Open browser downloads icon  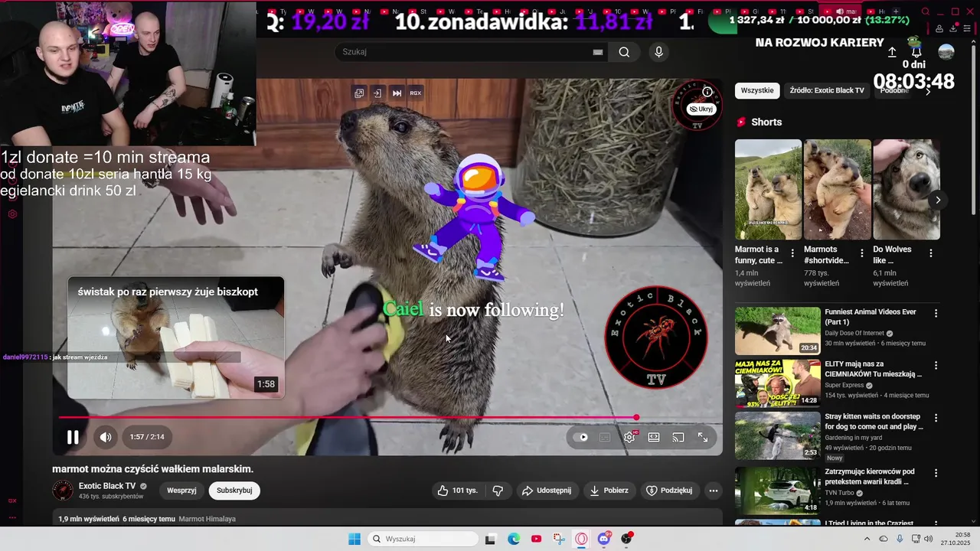point(953,28)
